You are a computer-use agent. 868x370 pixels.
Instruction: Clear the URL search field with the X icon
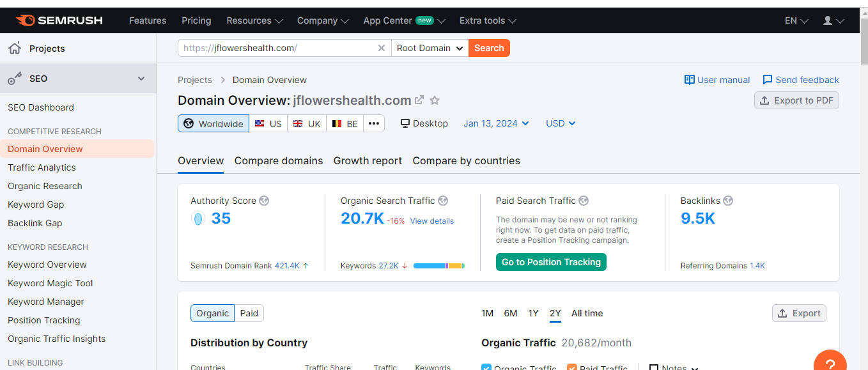pos(382,47)
